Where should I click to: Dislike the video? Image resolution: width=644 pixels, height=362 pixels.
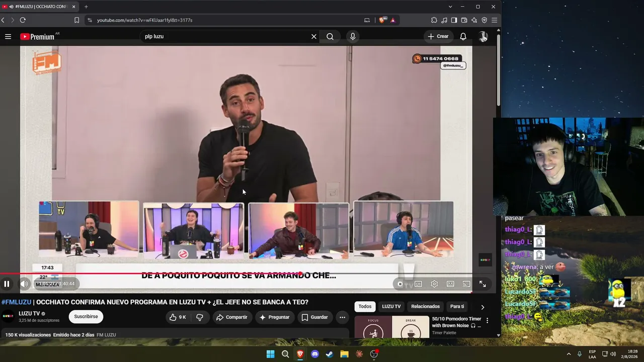[200, 317]
